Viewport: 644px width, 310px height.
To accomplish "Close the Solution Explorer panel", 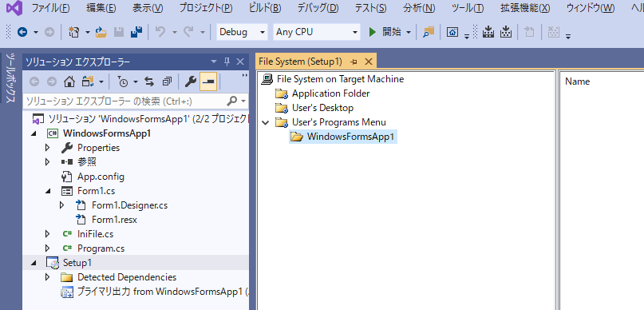I will coord(240,62).
